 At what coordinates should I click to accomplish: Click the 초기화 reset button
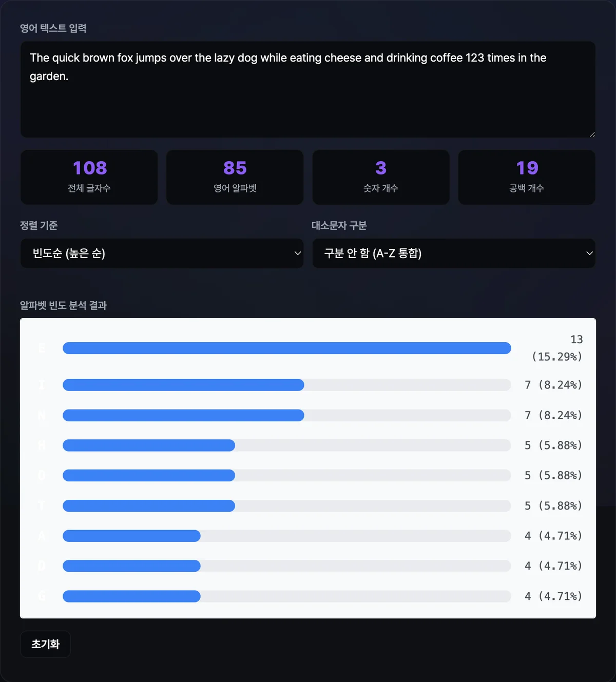click(45, 644)
